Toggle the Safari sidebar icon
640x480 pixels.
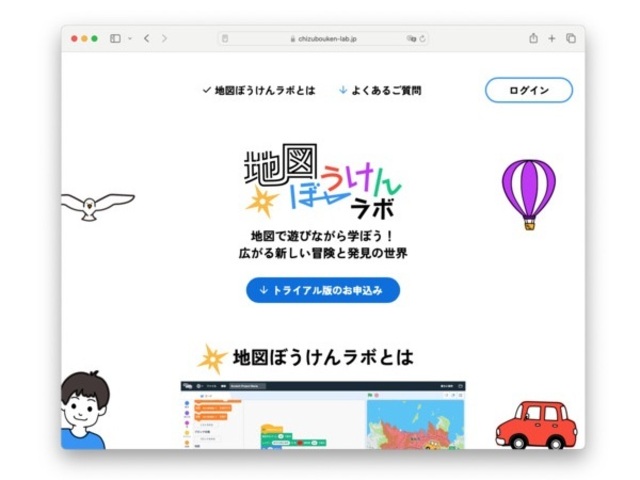[115, 38]
